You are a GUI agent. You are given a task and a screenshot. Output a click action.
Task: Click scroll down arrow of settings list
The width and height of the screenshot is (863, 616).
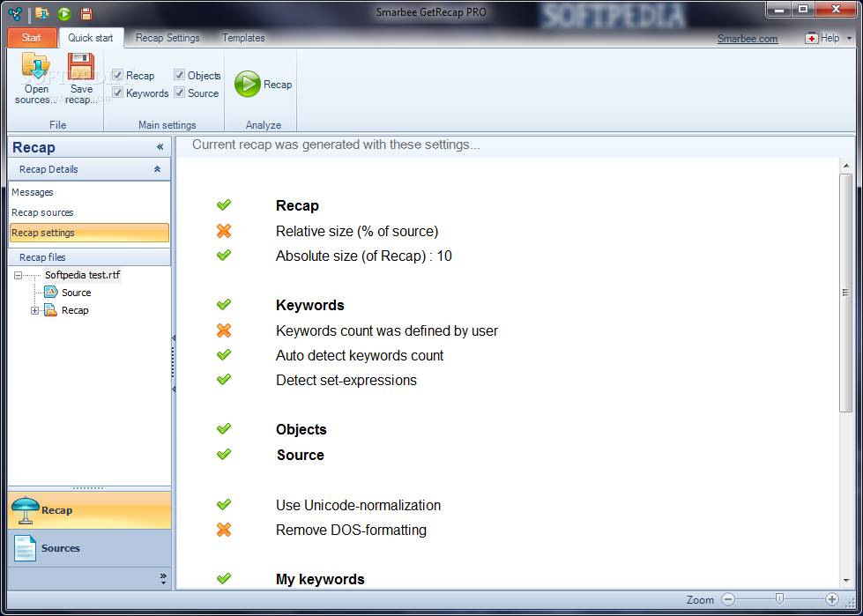(x=846, y=580)
